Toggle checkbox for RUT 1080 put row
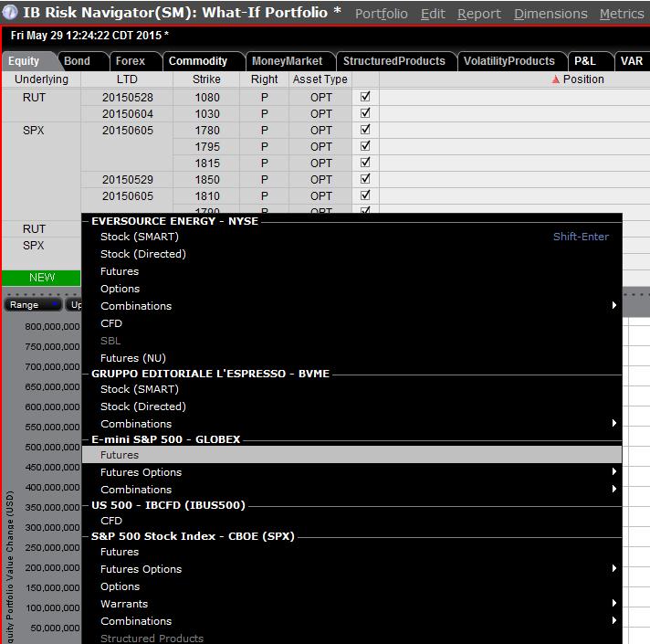Image resolution: width=650 pixels, height=644 pixels. tap(365, 97)
